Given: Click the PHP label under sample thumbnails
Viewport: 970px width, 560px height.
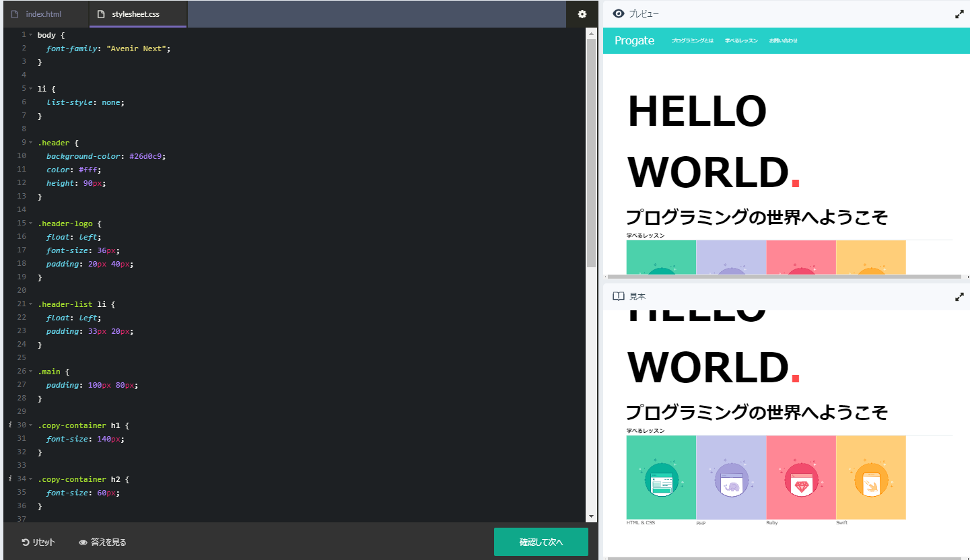Looking at the screenshot, I should pyautogui.click(x=702, y=523).
